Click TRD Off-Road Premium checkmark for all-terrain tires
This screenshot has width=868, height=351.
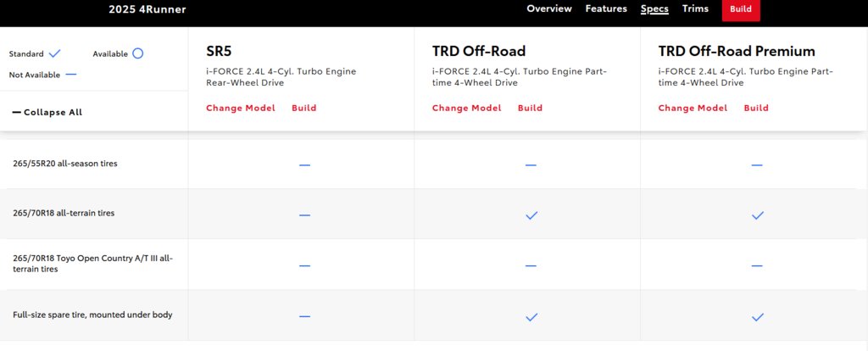pyautogui.click(x=757, y=215)
